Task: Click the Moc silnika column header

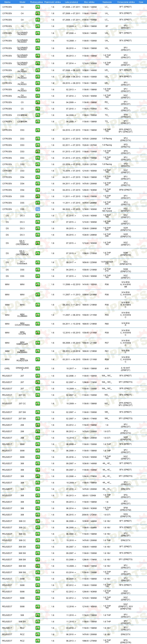Action: click(89, 2)
